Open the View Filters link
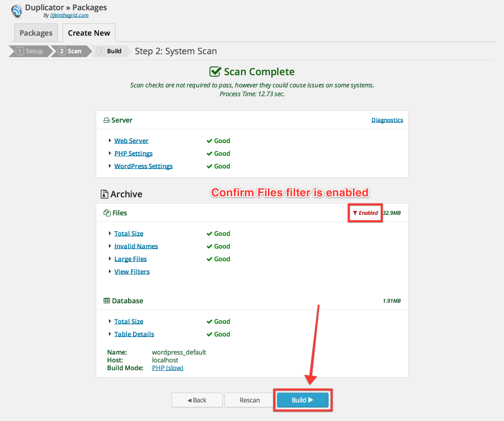Viewport: 504px width, 421px height. (132, 272)
